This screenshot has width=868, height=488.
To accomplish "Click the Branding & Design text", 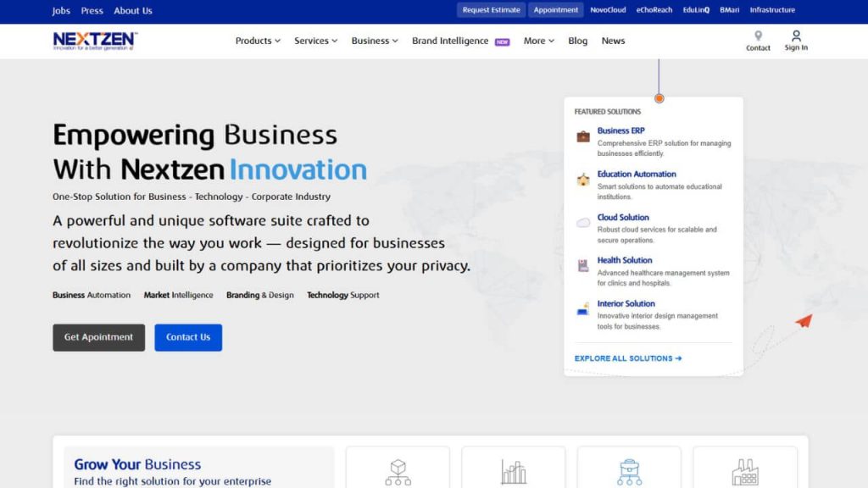I will click(259, 295).
